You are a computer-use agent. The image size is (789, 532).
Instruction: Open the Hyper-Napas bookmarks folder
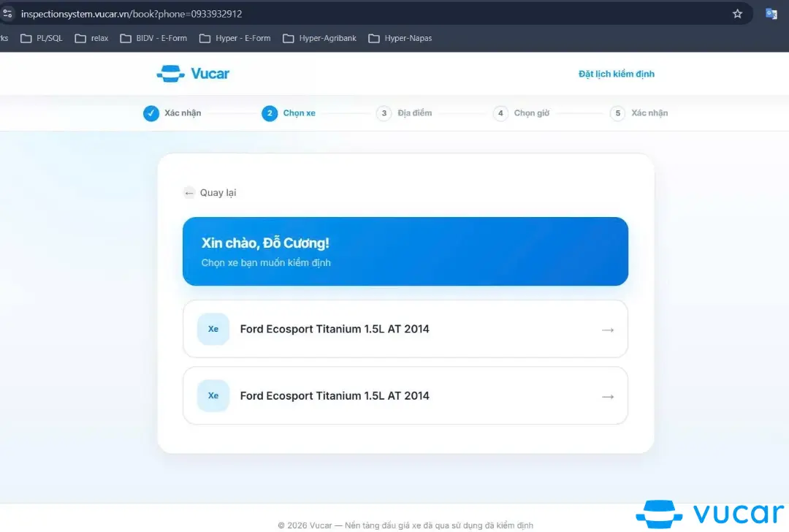tap(400, 38)
